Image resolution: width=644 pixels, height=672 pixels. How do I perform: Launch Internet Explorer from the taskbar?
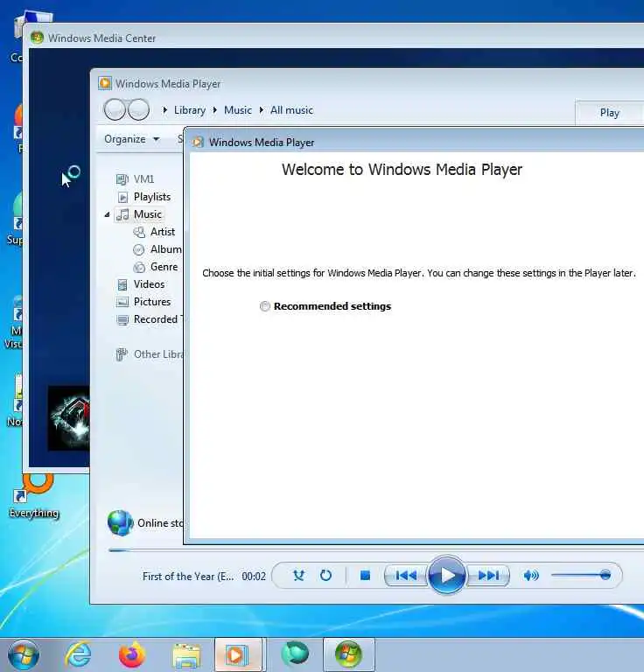[x=78, y=654]
